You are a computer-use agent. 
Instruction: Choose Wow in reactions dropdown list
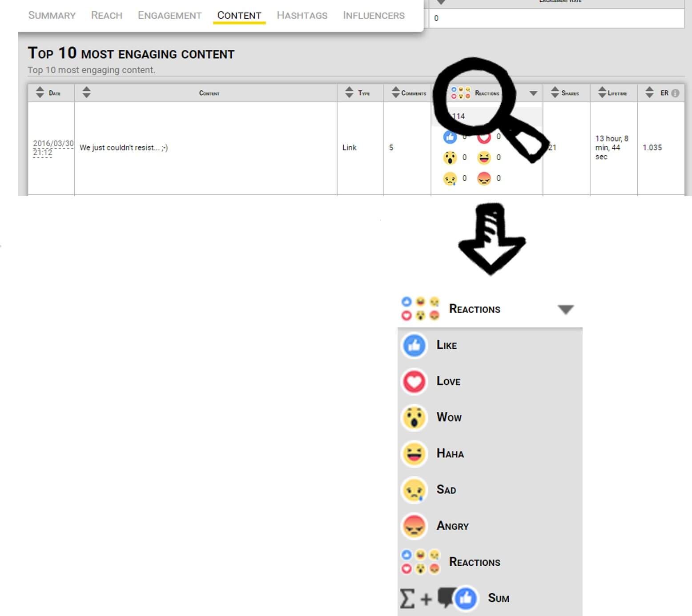490,418
